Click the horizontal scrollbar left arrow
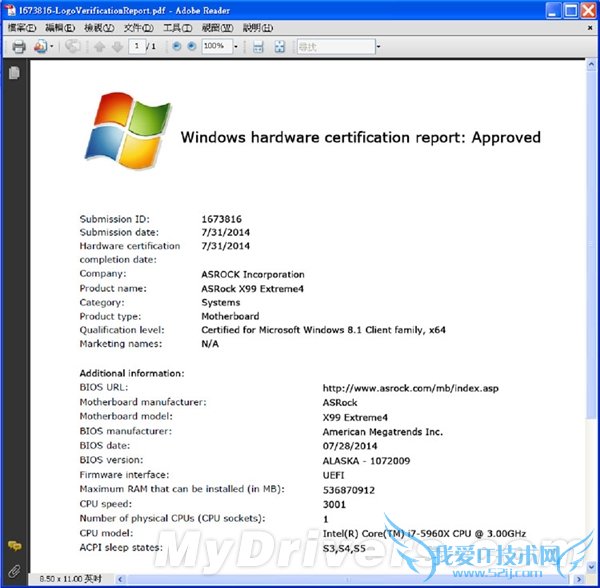The image size is (600, 588). [x=121, y=579]
